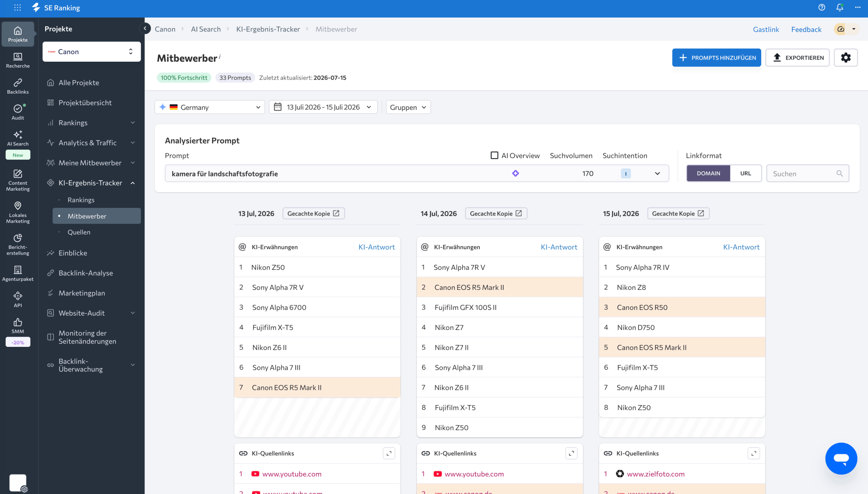The width and height of the screenshot is (868, 494).
Task: Click the PROMPTS HINZUFÜGEN button
Action: 716,58
